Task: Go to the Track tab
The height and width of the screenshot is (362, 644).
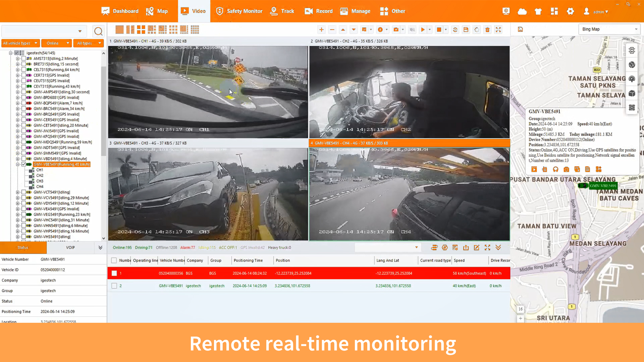Action: point(282,11)
